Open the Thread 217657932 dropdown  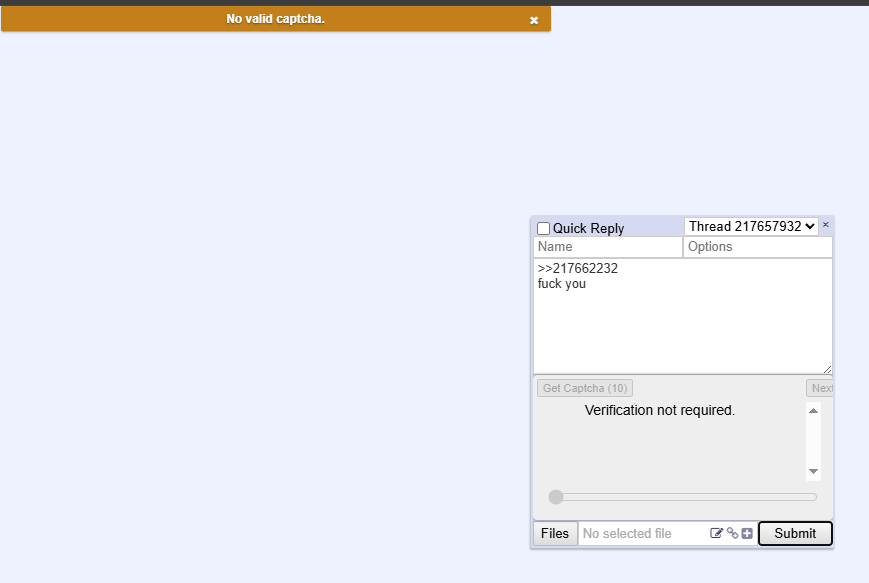point(751,226)
